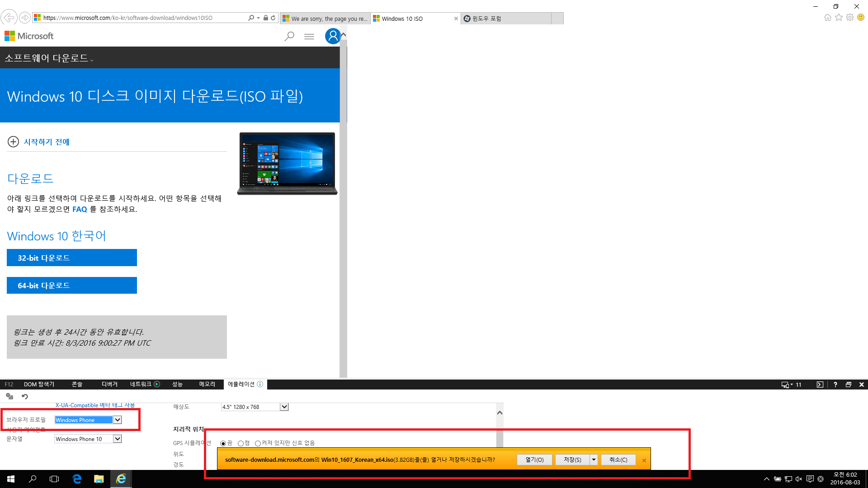The height and width of the screenshot is (488, 868).
Task: Switch to the 윈도우 포럼 browser tab
Action: [506, 19]
